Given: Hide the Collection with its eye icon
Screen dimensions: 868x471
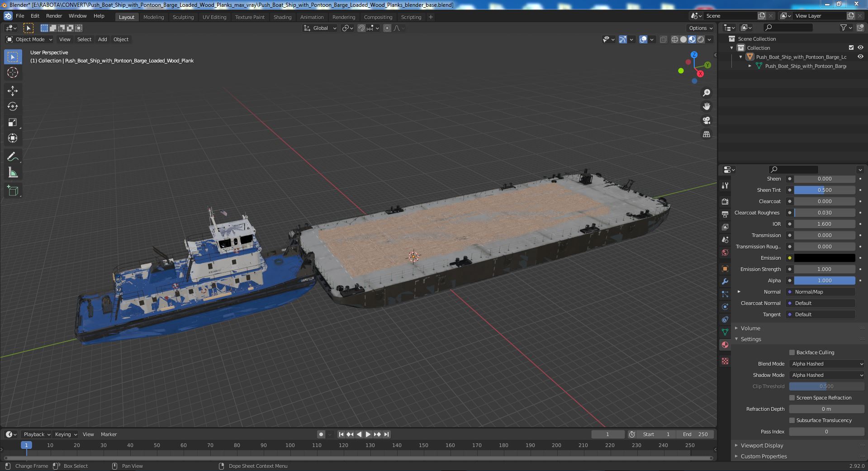Looking at the screenshot, I should 860,48.
